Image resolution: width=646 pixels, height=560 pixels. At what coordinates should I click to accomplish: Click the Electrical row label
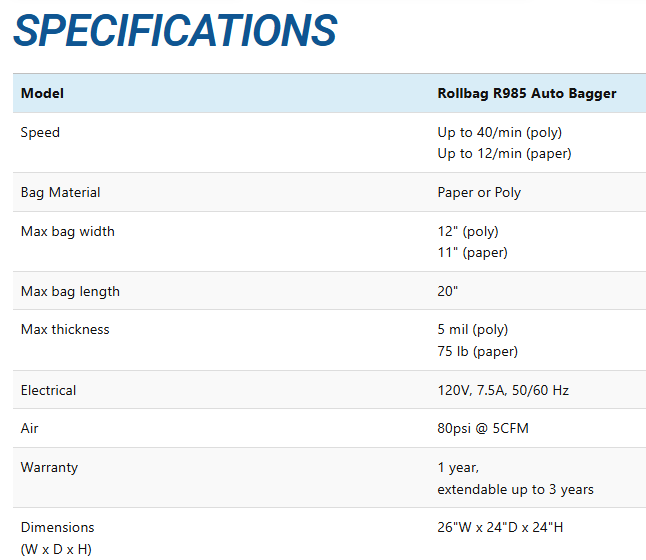pyautogui.click(x=48, y=390)
